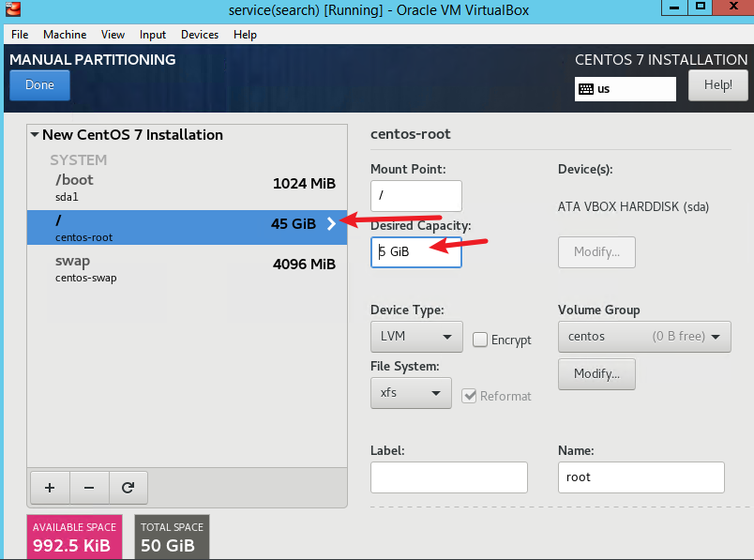Click the ATA VBOX HARDDISK (sda) text
The height and width of the screenshot is (560, 754).
633,207
